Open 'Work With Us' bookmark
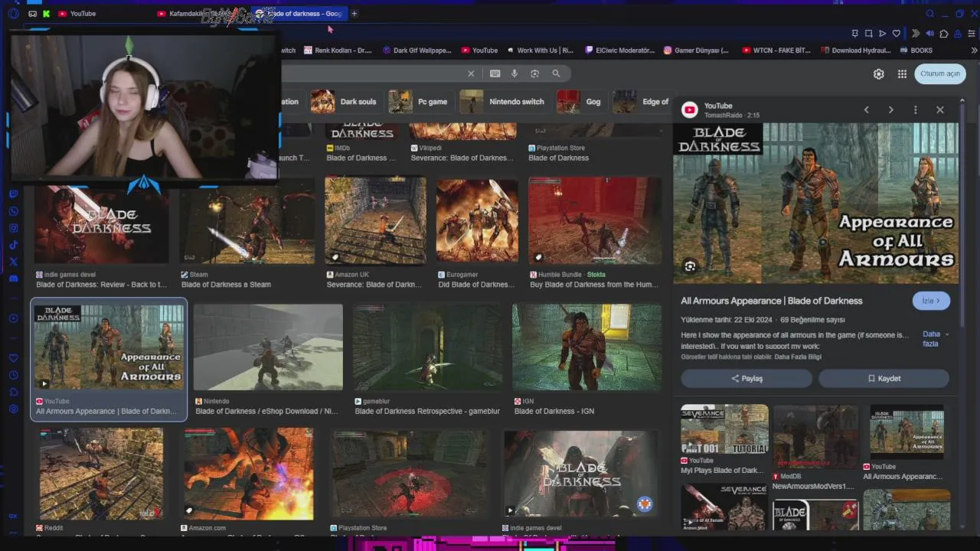 (x=539, y=51)
